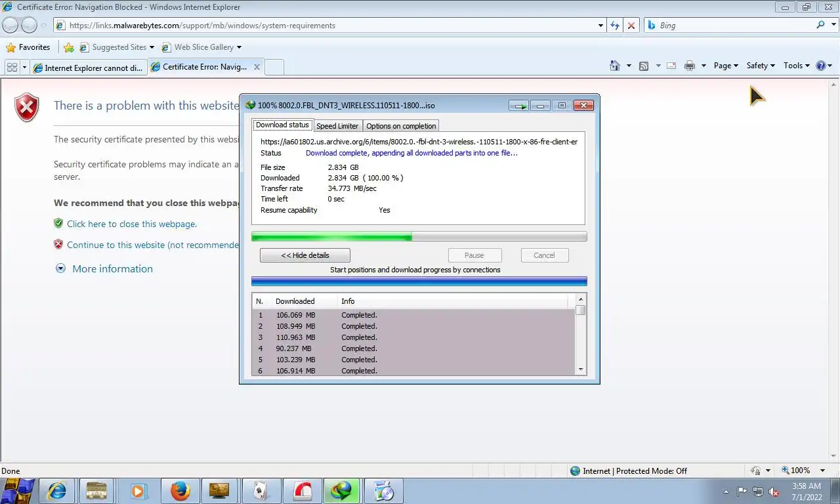Viewport: 840px width, 504px height.
Task: Click Continue to this website link
Action: coord(152,245)
